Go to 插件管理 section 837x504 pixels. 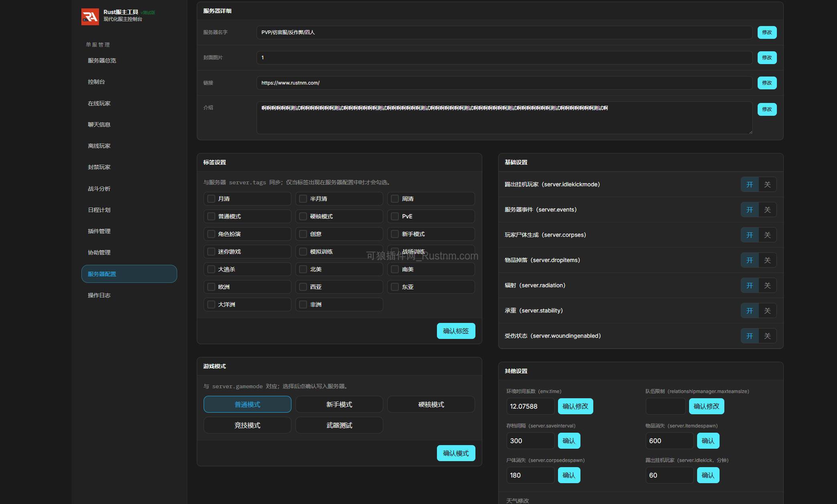click(x=129, y=231)
